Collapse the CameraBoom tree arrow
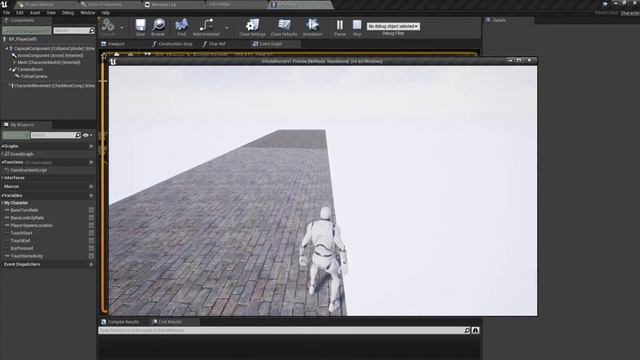The height and width of the screenshot is (360, 640). 10,69
